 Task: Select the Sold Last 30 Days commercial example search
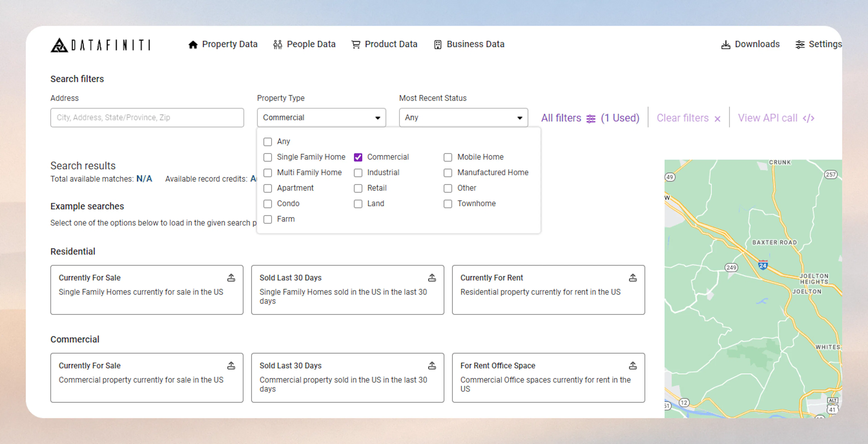347,378
